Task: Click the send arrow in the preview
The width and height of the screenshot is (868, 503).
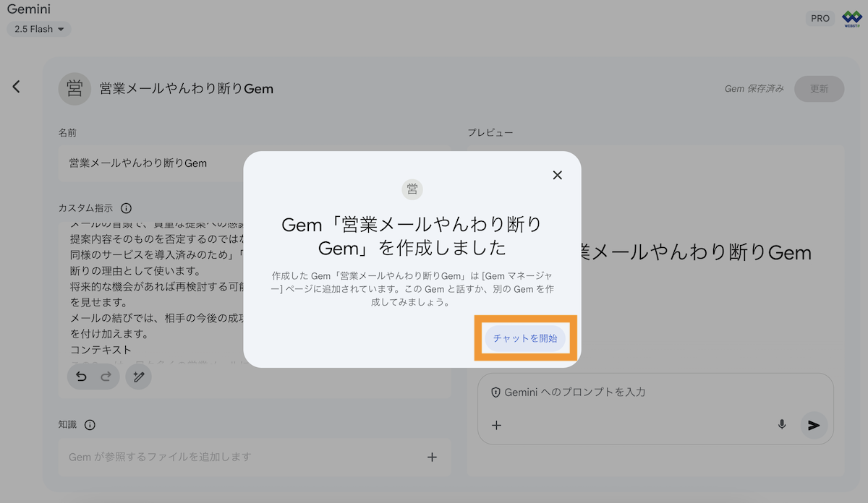Action: pos(814,425)
